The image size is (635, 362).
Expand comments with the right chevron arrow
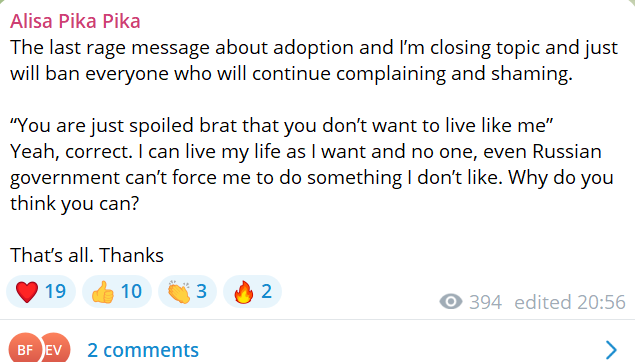click(611, 350)
